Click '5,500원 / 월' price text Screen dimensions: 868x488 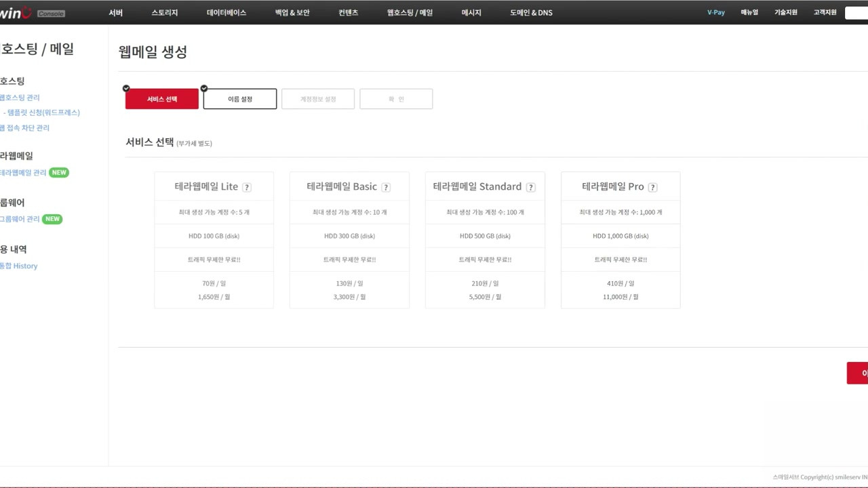(x=486, y=297)
